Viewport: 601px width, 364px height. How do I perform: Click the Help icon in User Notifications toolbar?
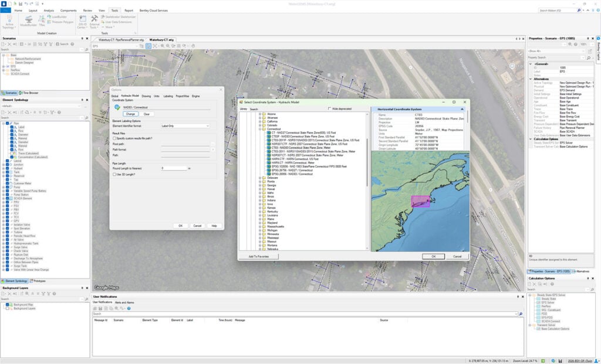click(x=129, y=308)
